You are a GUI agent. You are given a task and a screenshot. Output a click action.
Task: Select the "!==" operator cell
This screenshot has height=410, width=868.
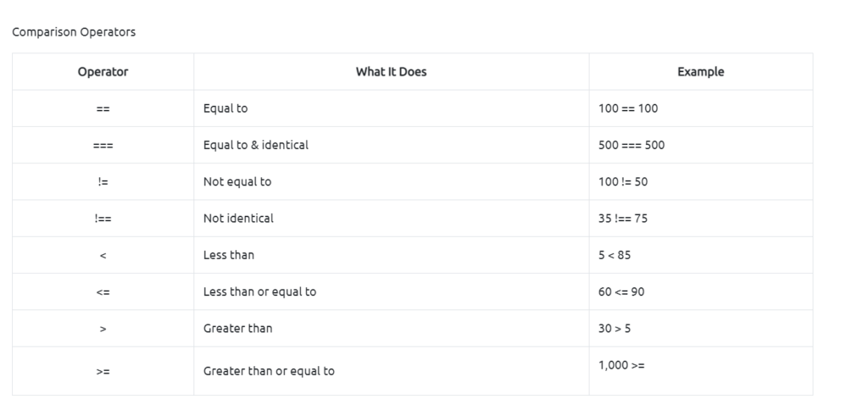103,219
